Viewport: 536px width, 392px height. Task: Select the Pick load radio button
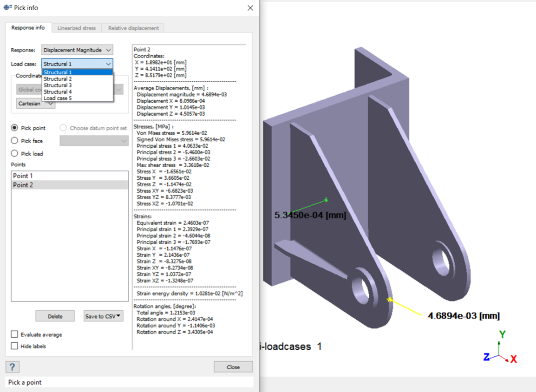[x=15, y=153]
